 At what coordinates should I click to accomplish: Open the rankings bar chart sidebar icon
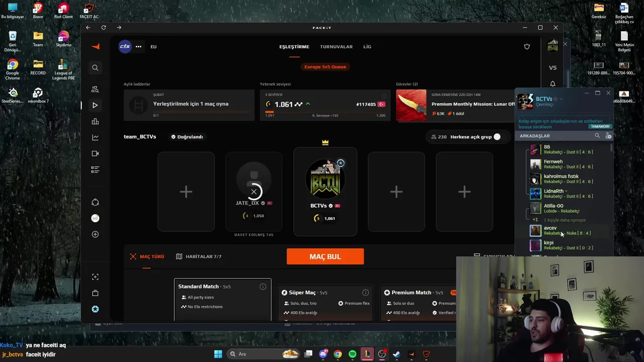pyautogui.click(x=95, y=121)
